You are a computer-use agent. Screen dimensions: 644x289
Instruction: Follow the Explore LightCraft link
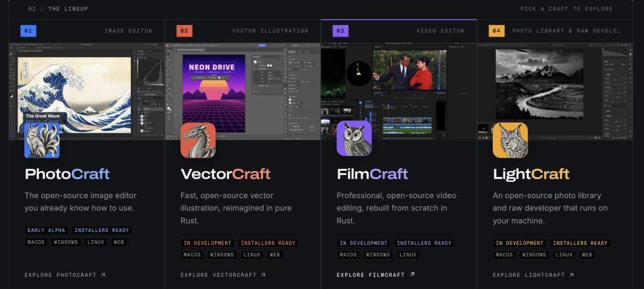(x=533, y=275)
